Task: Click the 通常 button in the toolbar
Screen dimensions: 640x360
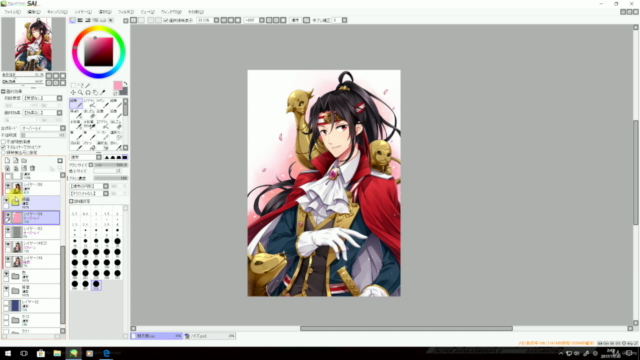Action: coord(295,20)
